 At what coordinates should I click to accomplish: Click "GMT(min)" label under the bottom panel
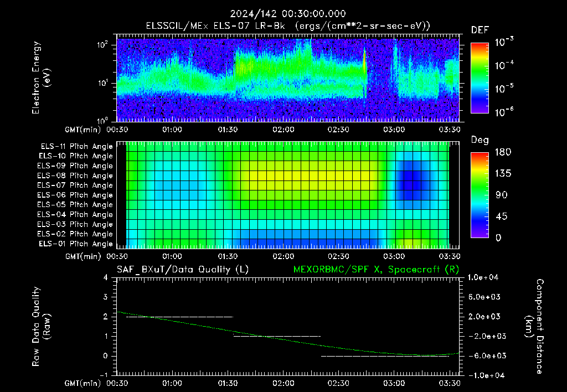83,383
